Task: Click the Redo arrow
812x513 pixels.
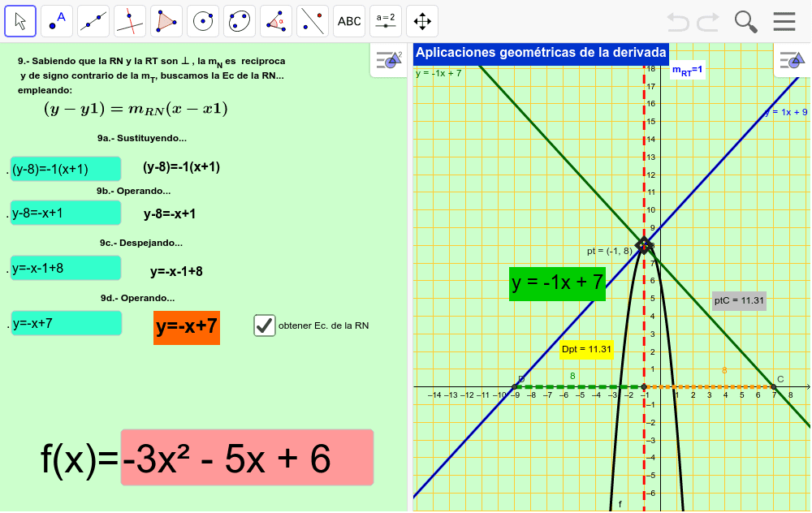Action: 708,22
